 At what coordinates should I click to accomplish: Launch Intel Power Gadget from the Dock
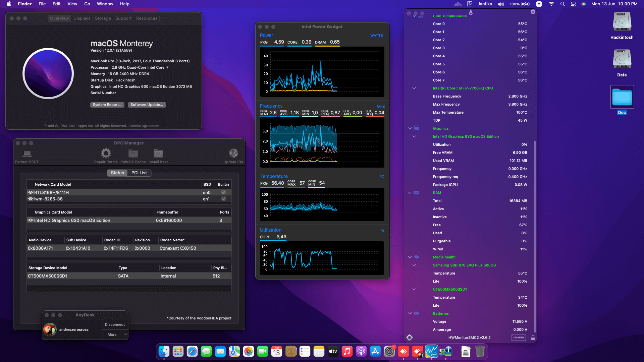(432, 352)
